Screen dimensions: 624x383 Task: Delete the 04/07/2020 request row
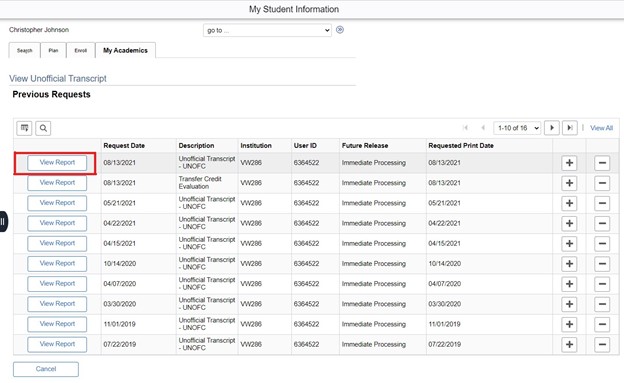tap(602, 284)
